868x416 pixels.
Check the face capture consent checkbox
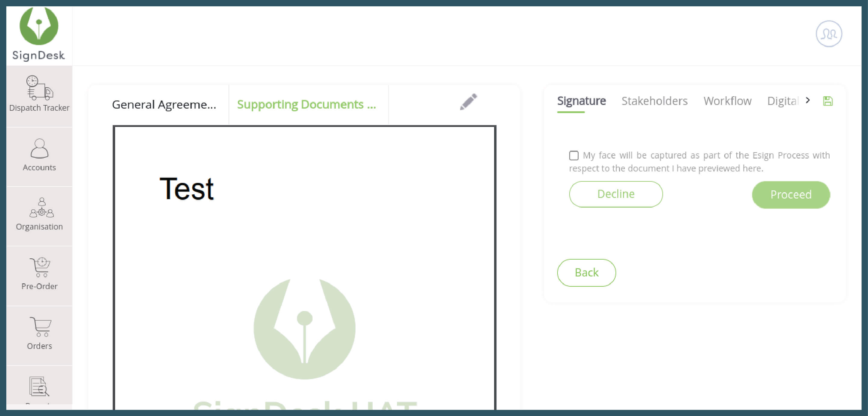pos(573,155)
